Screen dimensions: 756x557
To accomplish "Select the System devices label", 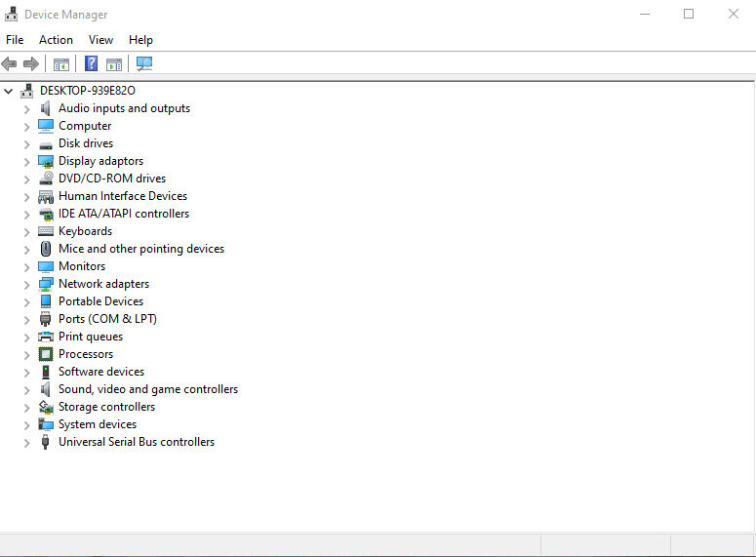I will pyautogui.click(x=98, y=424).
